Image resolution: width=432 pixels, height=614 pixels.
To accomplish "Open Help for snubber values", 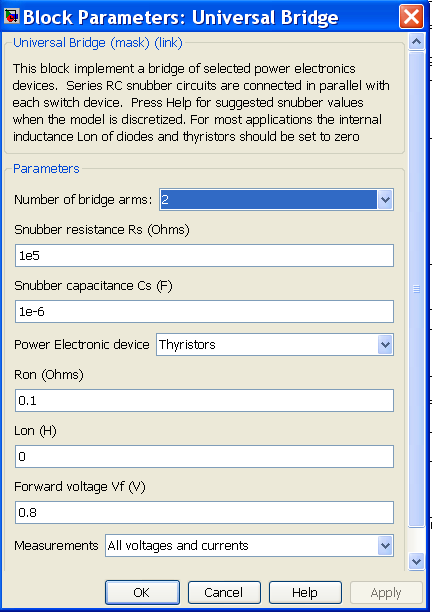I will [x=305, y=592].
